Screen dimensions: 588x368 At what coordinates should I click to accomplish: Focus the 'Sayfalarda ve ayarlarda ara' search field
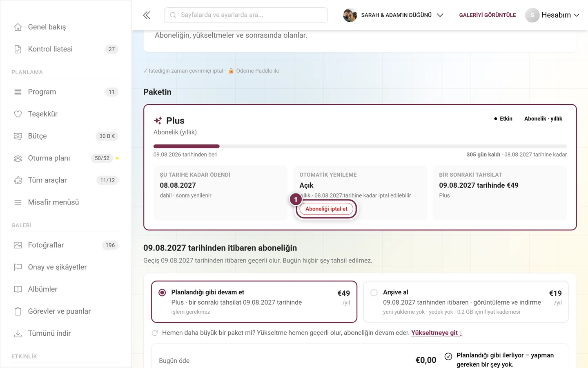[x=246, y=15]
